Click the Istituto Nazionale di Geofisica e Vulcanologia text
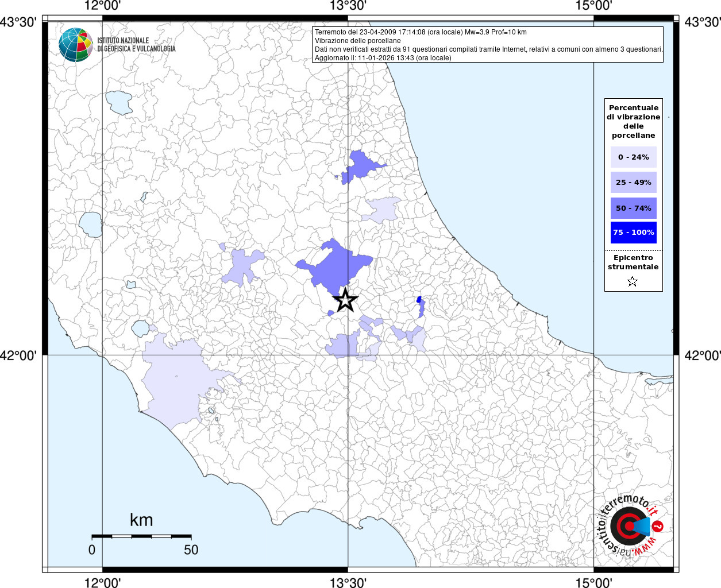721x588 pixels. pos(136,45)
